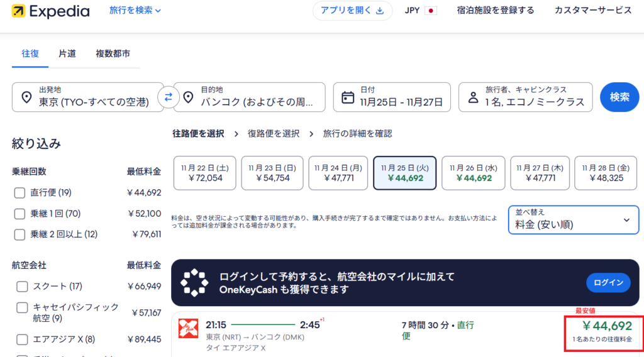Open the traveler and cabin class selector
This screenshot has height=357, width=644.
point(525,97)
